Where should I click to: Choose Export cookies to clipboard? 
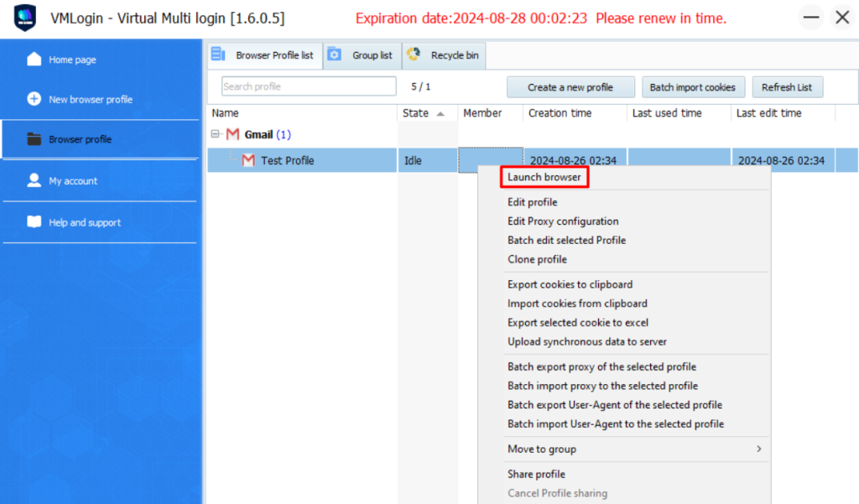(x=570, y=284)
